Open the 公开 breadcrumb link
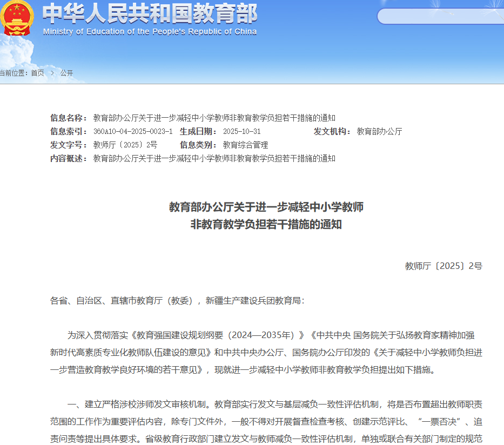504x445 pixels. [x=66, y=73]
